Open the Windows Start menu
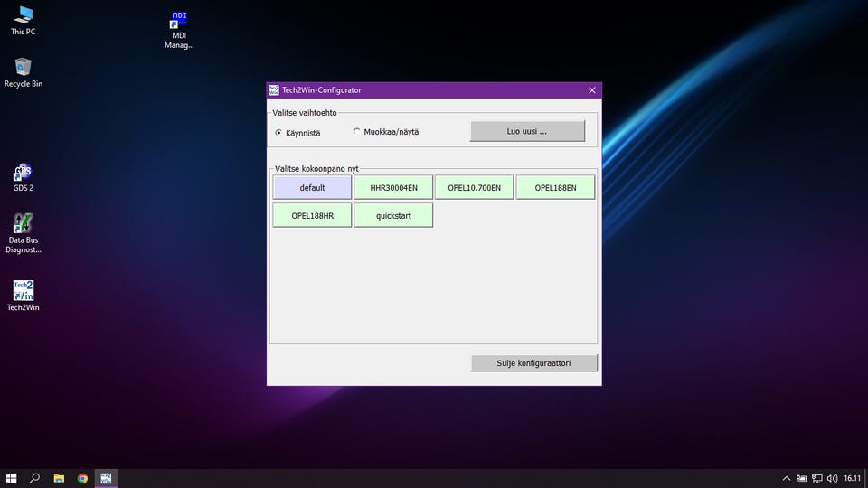This screenshot has width=868, height=488. (x=11, y=478)
